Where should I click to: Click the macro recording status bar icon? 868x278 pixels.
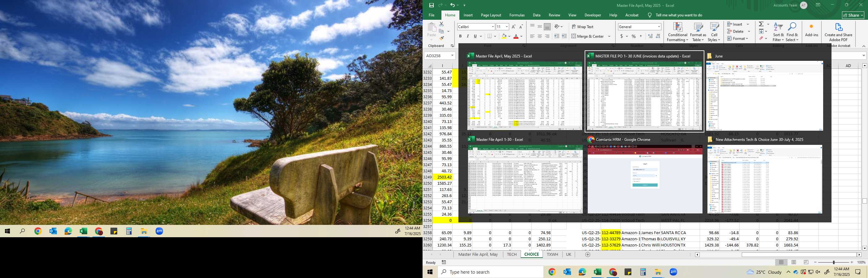[x=444, y=263]
